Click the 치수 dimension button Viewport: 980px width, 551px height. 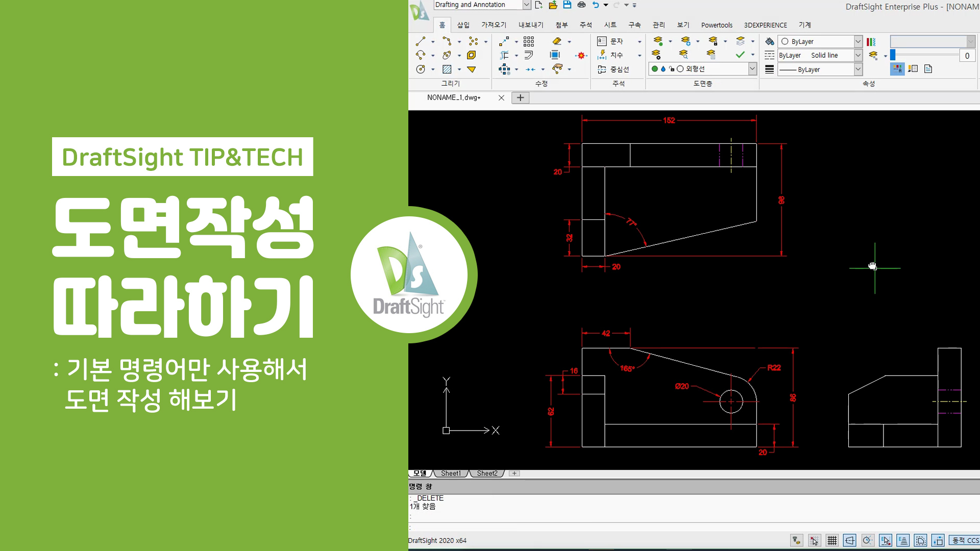click(610, 55)
